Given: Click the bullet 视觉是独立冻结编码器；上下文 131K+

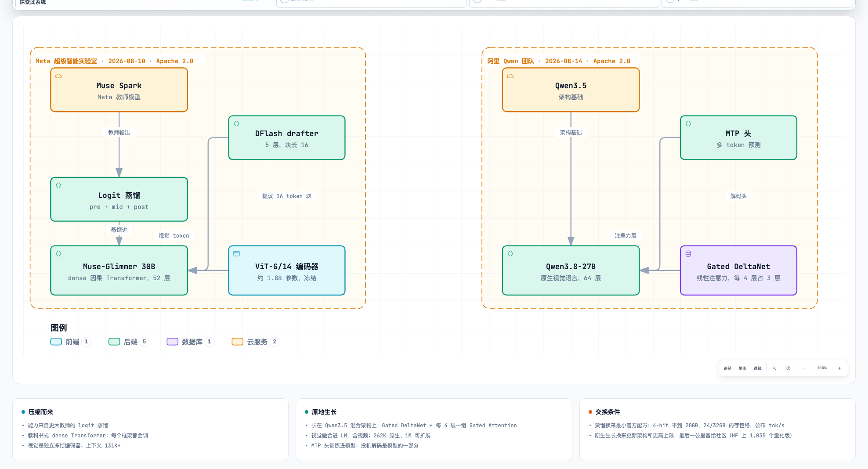Looking at the screenshot, I should [74, 446].
